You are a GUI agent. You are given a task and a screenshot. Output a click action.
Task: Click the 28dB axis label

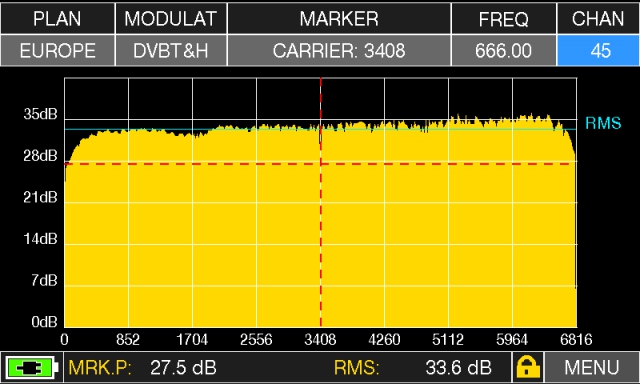click(40, 155)
